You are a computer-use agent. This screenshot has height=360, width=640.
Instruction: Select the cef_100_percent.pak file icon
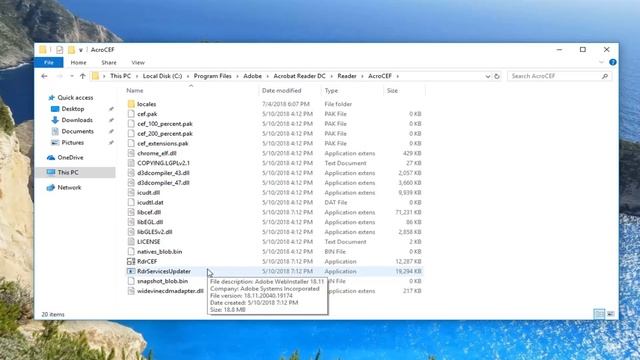(x=131, y=124)
